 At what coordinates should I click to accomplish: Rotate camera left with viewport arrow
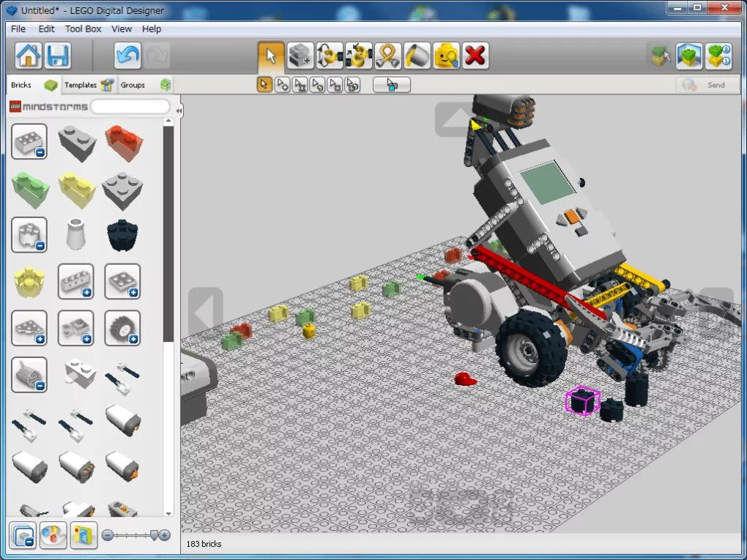(x=205, y=313)
